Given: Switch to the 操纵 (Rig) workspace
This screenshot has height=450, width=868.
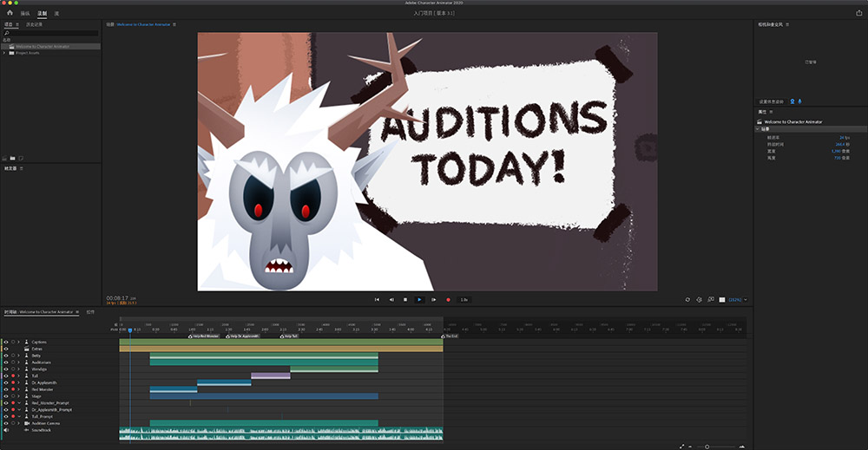Looking at the screenshot, I should coord(25,13).
